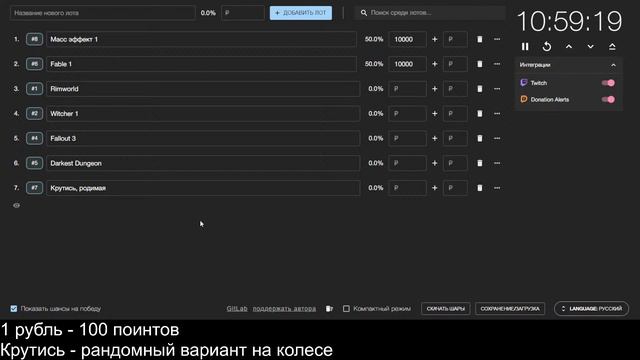Viewport: 640px width, 360px height.
Task: Add amount to Fallout 3 with plus
Action: click(x=435, y=139)
